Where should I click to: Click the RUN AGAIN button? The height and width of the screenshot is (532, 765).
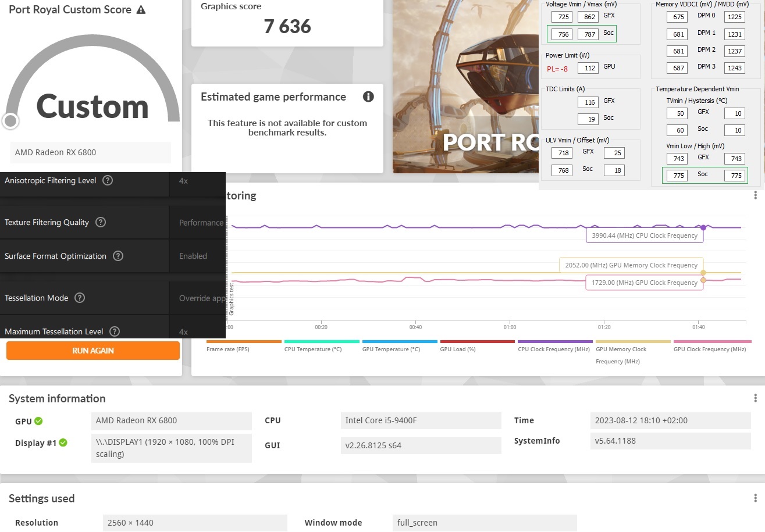point(93,351)
